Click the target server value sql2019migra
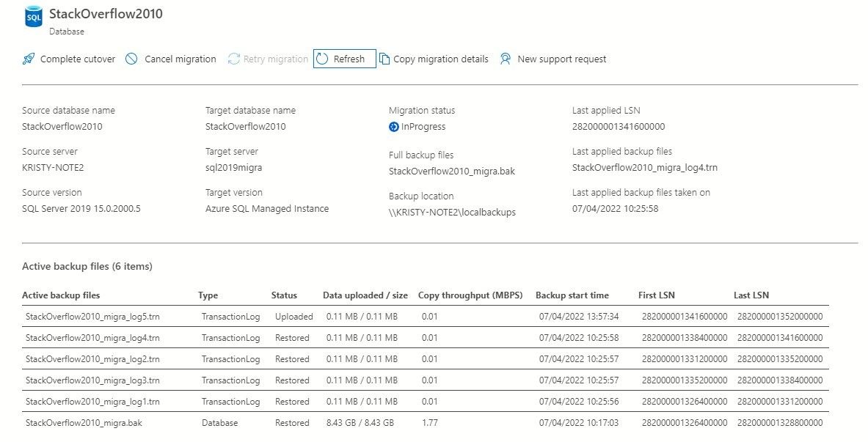868x442 pixels. [233, 167]
